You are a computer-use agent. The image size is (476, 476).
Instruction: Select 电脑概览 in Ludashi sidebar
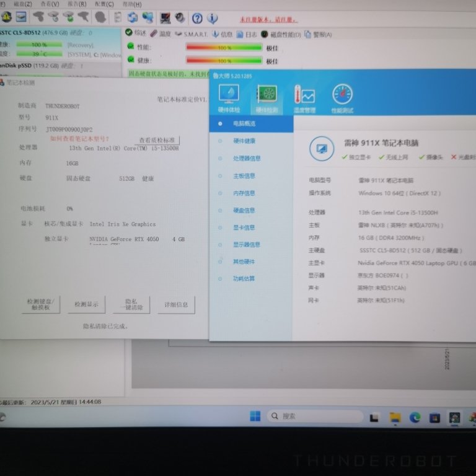click(x=252, y=123)
